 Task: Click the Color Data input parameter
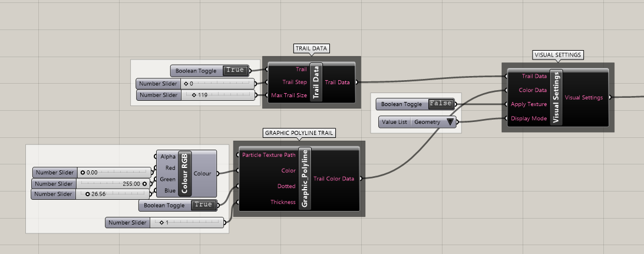(533, 90)
